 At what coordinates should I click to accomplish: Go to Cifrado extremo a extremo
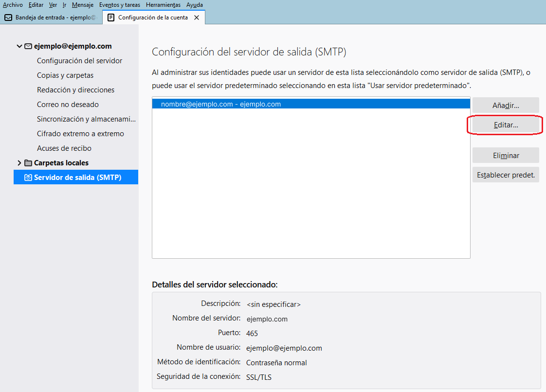(x=80, y=134)
